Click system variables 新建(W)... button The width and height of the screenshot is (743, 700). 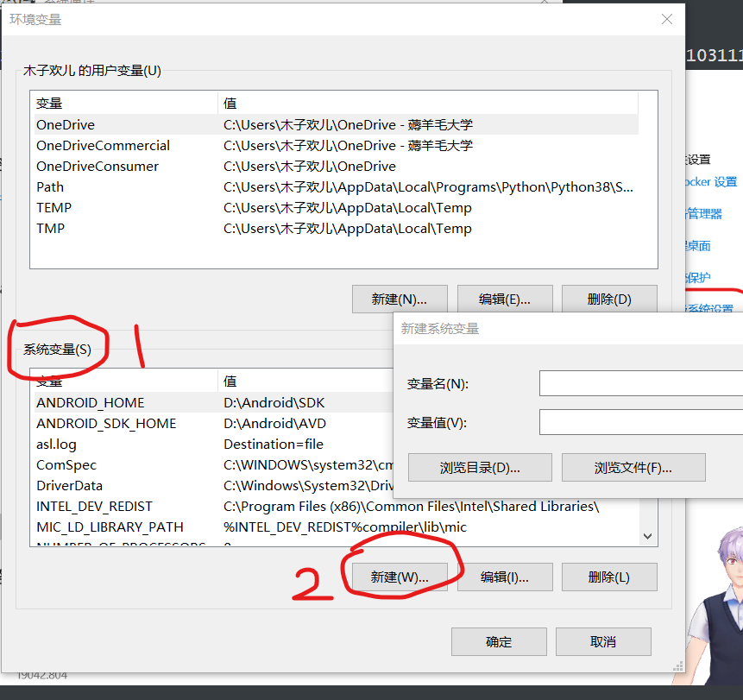(400, 577)
